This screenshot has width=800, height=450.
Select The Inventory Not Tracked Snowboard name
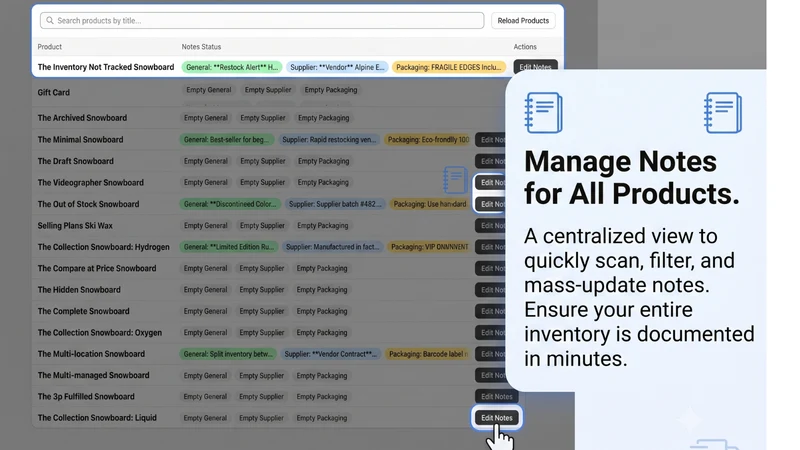click(x=106, y=67)
